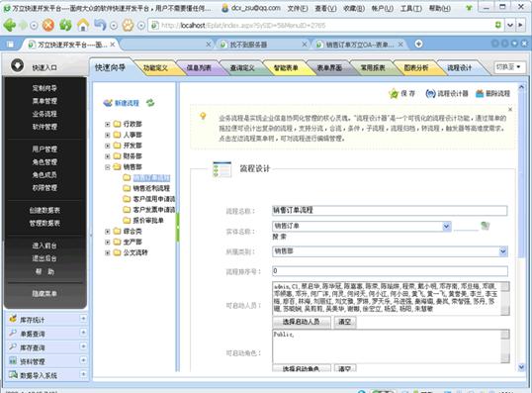Click 用户管理 in the black menu

44,148
